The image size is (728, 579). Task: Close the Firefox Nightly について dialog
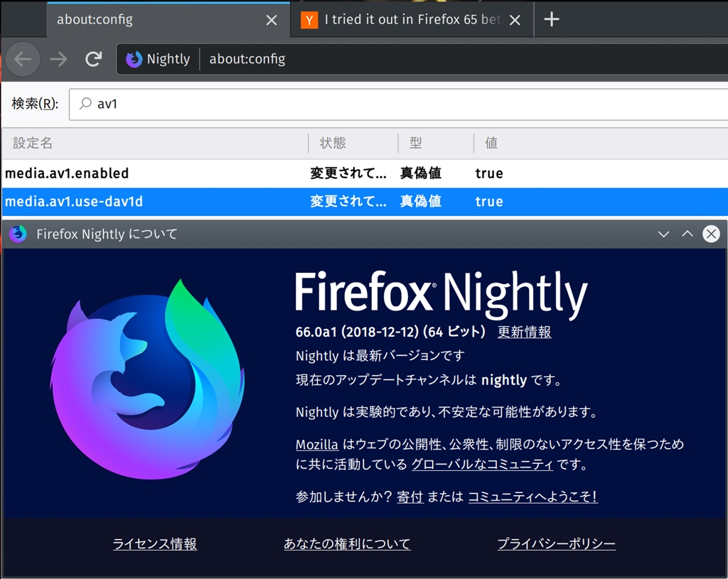tap(711, 234)
